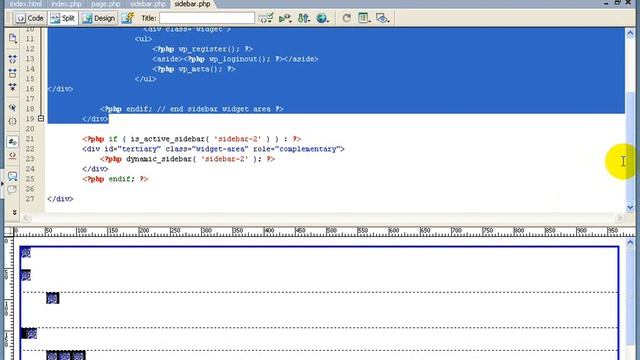Screen dimensions: 640x360
Task: Open the Validate Markup menu icon
Action: tap(266, 18)
